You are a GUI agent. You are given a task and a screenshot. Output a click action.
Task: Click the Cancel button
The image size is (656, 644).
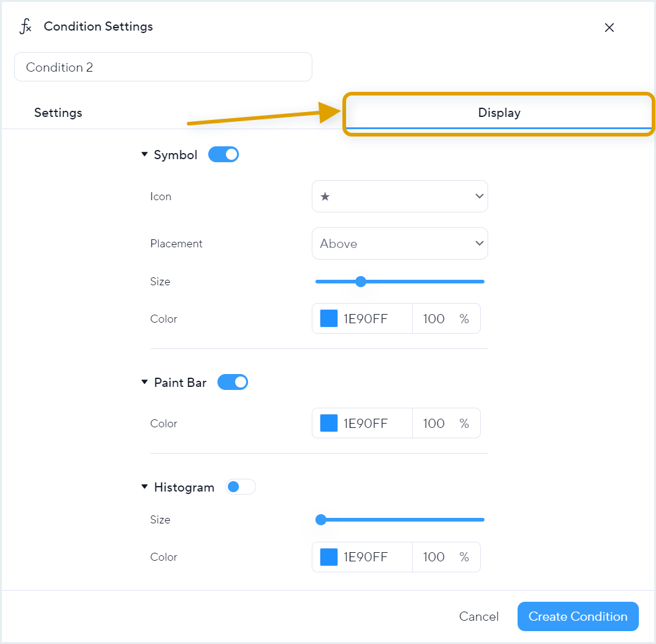tap(478, 616)
